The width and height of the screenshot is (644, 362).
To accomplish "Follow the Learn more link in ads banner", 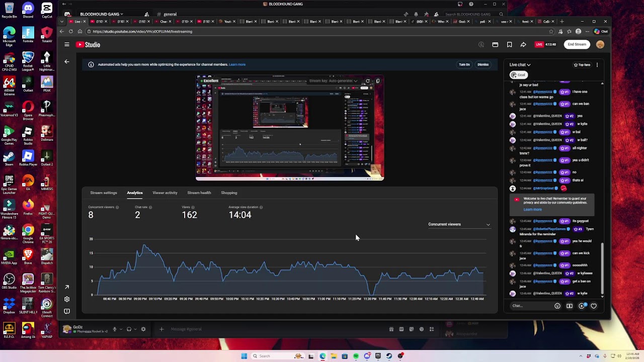I will pos(237,64).
